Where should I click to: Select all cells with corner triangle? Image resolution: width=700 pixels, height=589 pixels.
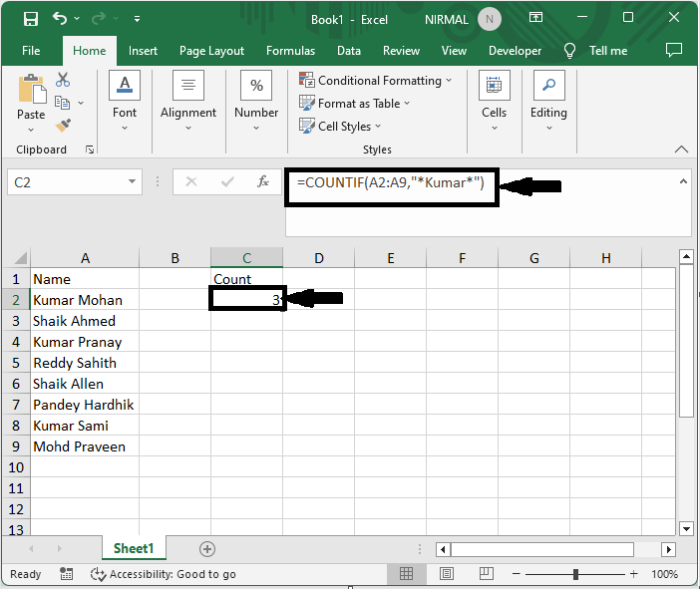[19, 258]
